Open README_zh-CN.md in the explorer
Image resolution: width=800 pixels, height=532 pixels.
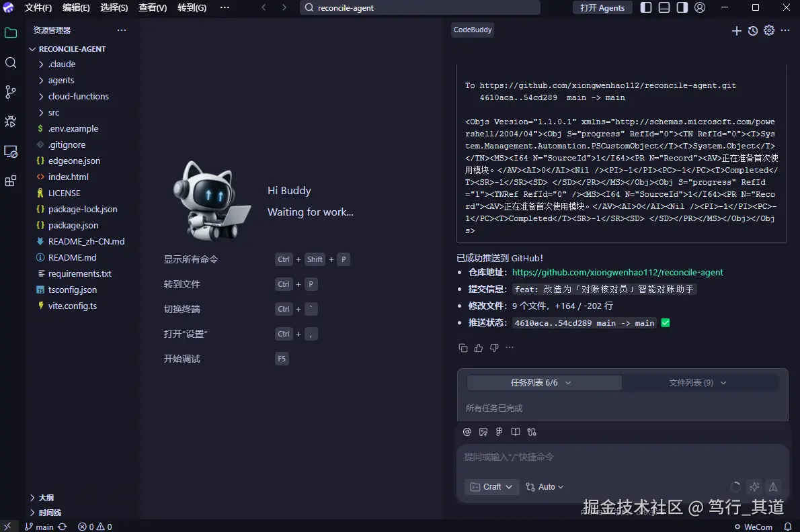(86, 242)
